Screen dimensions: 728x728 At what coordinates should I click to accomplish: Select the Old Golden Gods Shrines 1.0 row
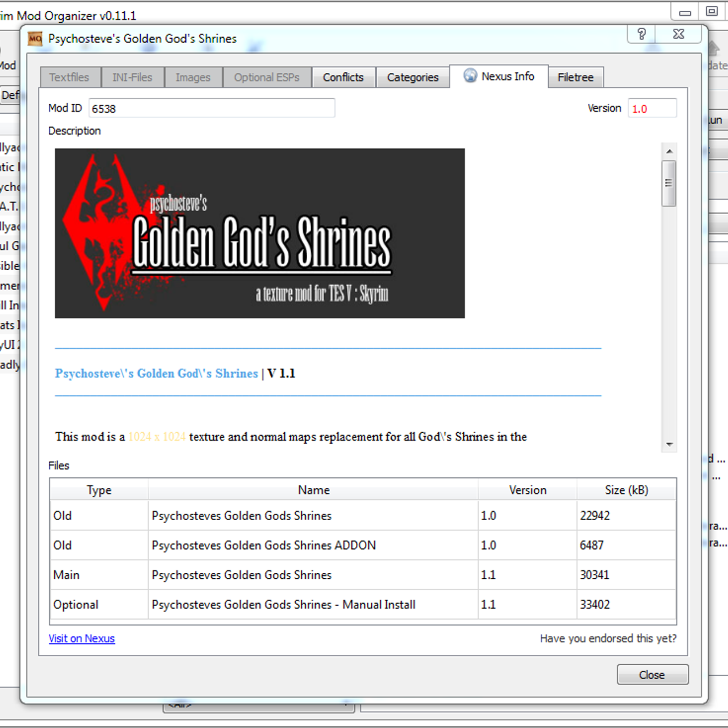(363, 516)
